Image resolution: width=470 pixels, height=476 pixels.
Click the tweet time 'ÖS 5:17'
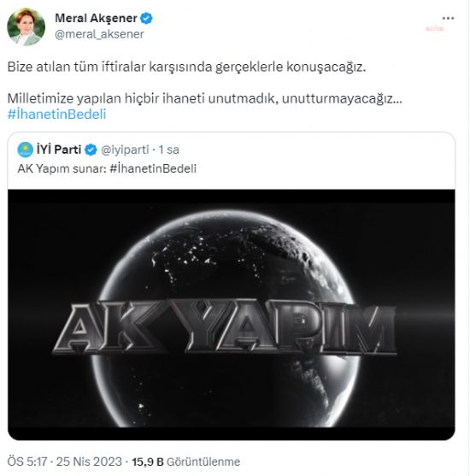(x=27, y=461)
